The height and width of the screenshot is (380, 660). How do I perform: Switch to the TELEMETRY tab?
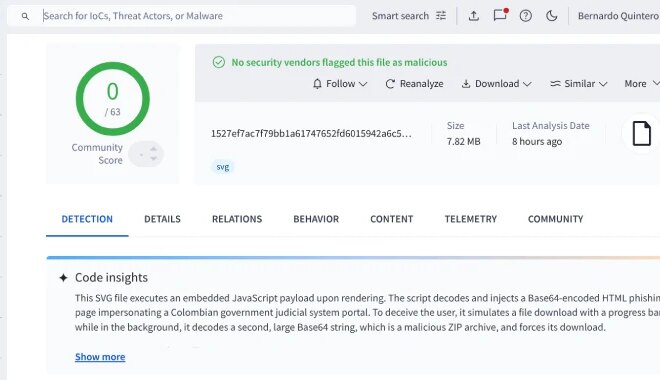coord(471,219)
